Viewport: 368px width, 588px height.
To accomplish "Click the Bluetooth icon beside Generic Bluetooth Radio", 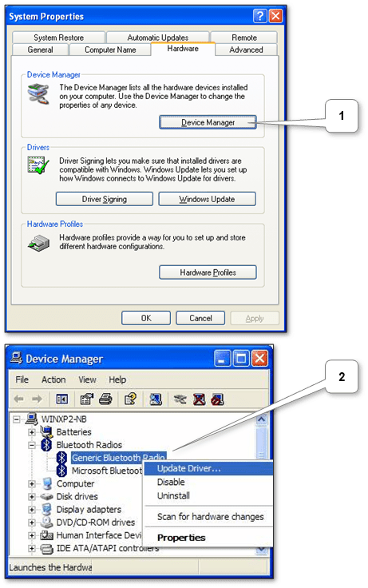I will [61, 458].
